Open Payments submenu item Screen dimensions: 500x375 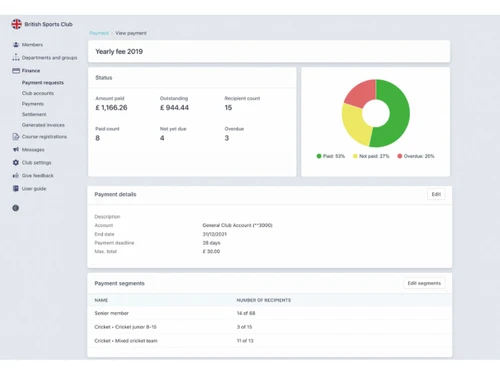pyautogui.click(x=33, y=104)
